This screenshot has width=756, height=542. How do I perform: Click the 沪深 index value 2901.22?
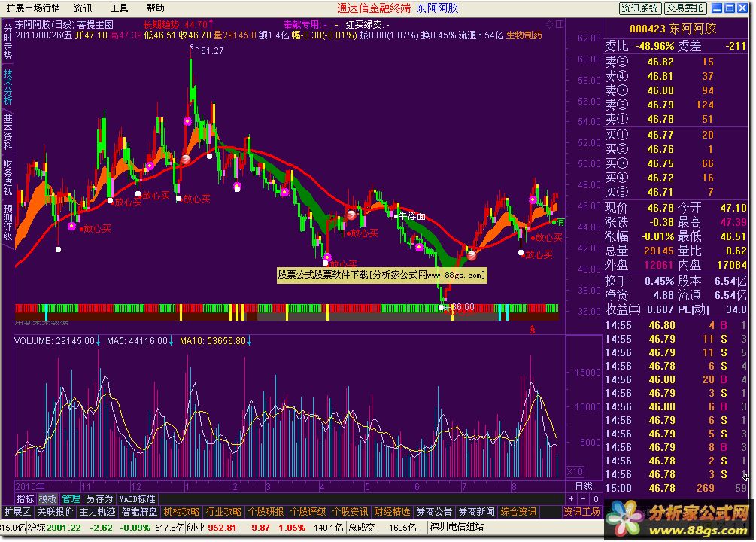(x=64, y=528)
